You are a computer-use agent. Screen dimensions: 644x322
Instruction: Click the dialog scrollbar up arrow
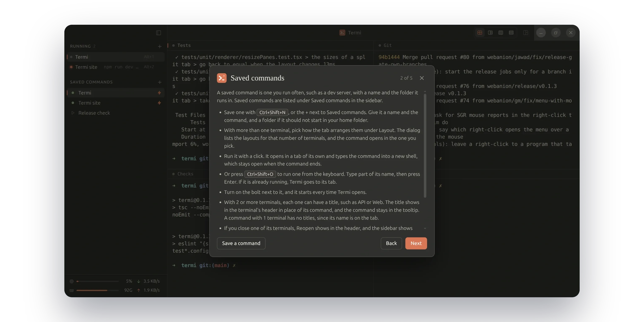(425, 91)
